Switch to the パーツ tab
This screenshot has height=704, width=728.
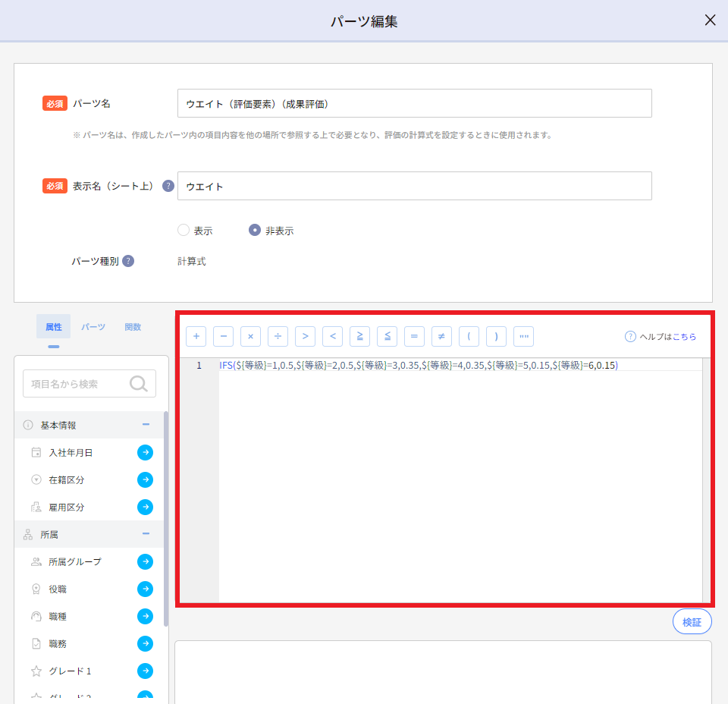93,327
